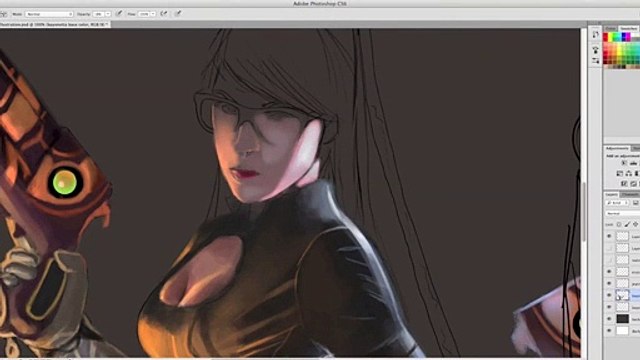The width and height of the screenshot is (640, 360).
Task: Toggle lock image pixels brush icon
Action: (627, 224)
